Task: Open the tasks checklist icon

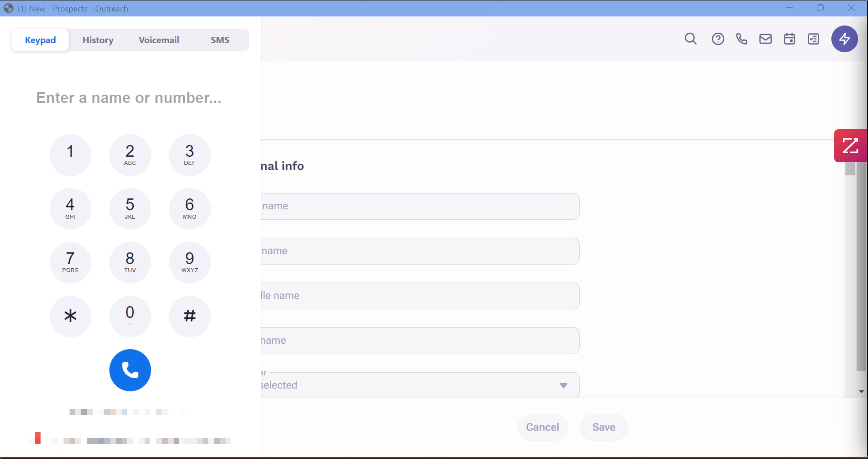Action: tap(814, 39)
